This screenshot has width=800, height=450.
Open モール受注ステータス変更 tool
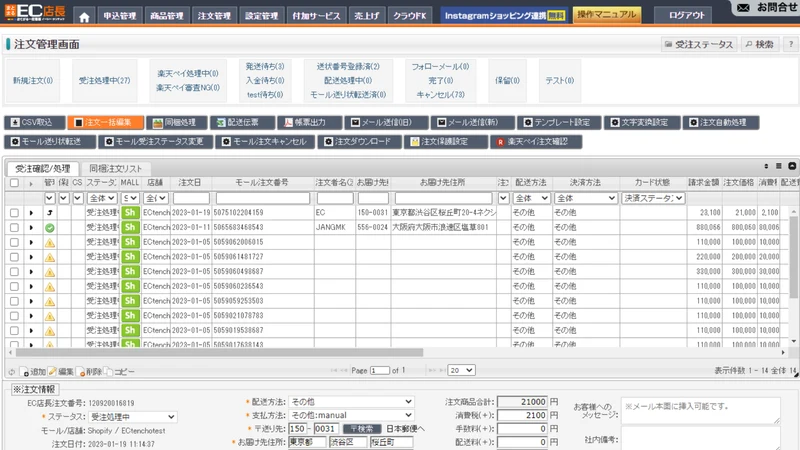pos(156,141)
